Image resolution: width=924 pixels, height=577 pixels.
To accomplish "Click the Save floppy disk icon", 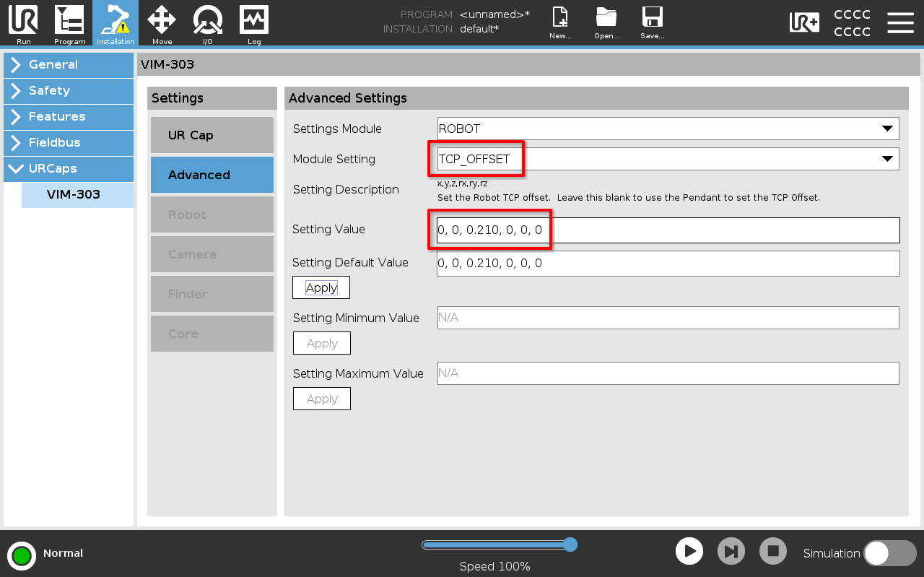I will click(653, 23).
